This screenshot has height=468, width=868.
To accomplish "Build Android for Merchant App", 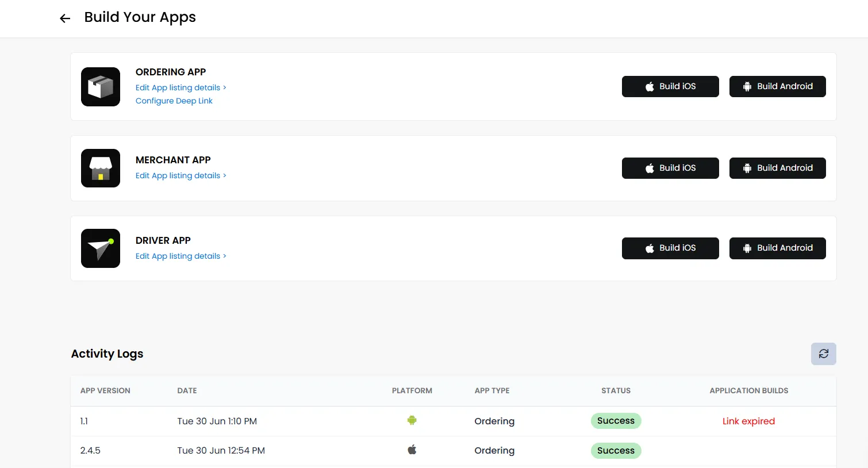I will tap(777, 168).
